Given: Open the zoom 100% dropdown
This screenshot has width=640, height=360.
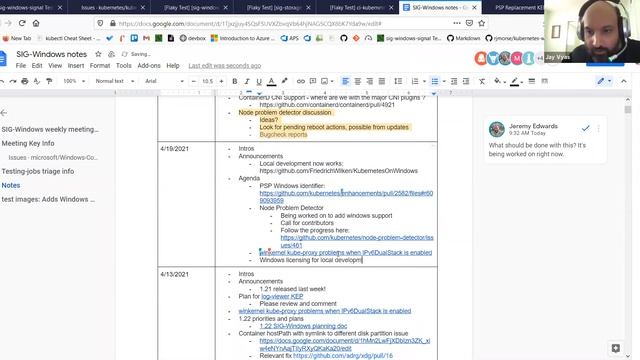Looking at the screenshot, I should (74, 81).
